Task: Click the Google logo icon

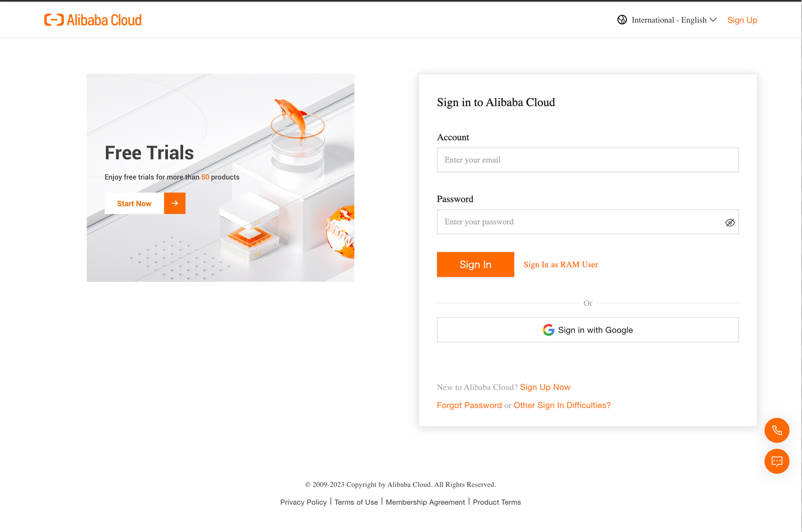Action: (x=548, y=330)
